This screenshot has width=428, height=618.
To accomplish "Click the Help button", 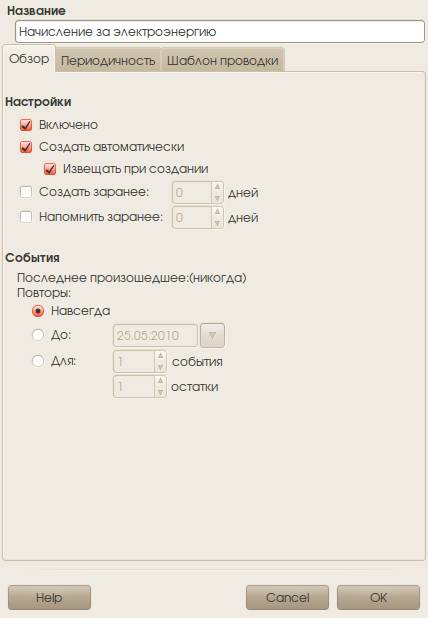I will [49, 598].
